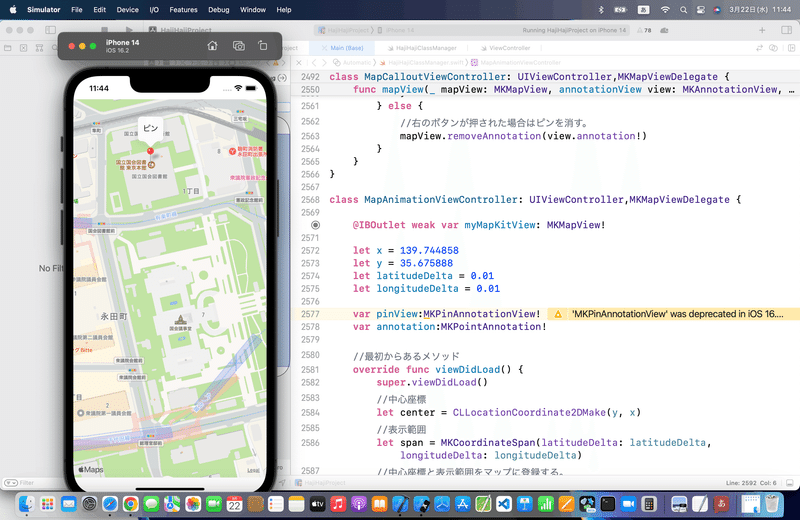Choose the iPhone 14 run destination
Image resolution: width=800 pixels, height=520 pixels.
click(x=396, y=30)
